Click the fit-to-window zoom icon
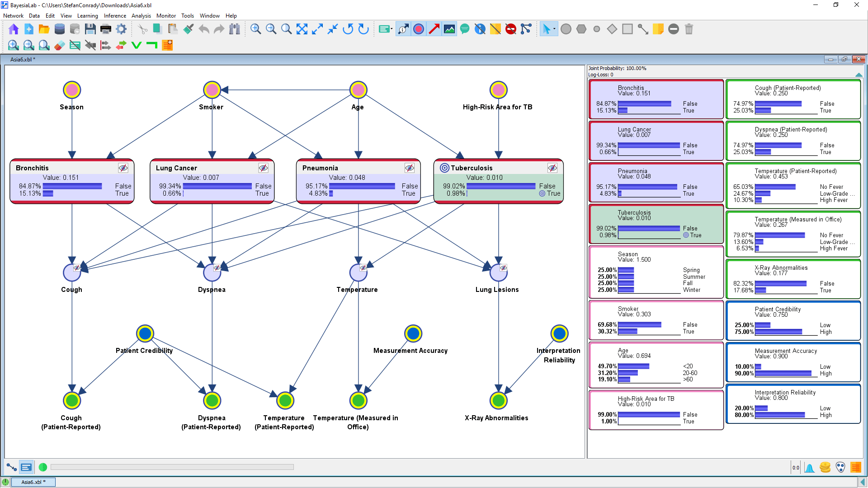Viewport: 868px width, 488px height. 302,29
